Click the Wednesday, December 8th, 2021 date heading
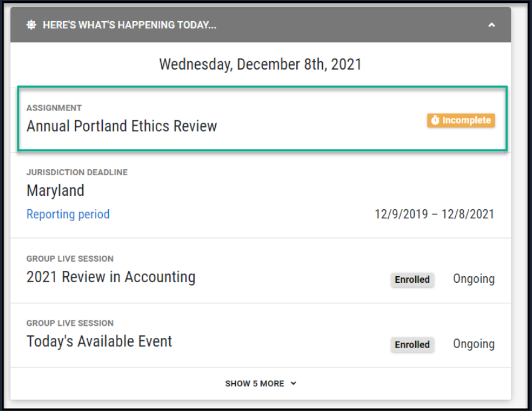 [x=260, y=64]
